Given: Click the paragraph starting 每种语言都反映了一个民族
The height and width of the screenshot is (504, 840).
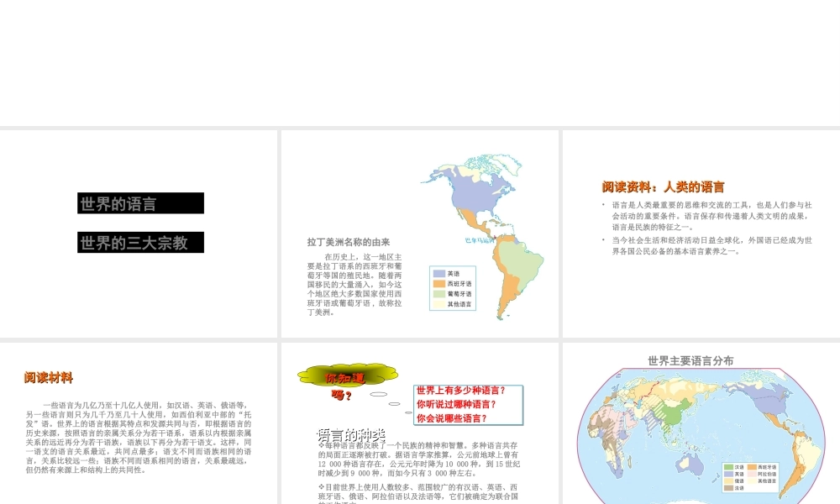Looking at the screenshot, I should (418, 459).
